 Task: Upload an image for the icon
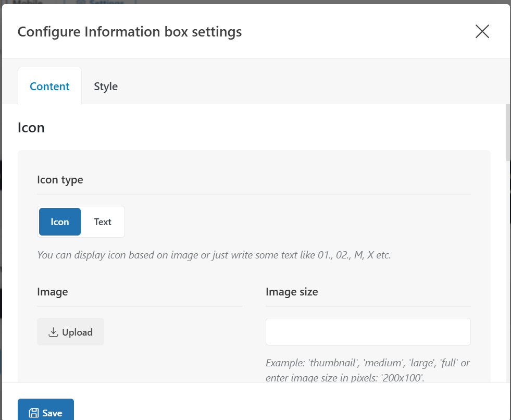click(70, 331)
